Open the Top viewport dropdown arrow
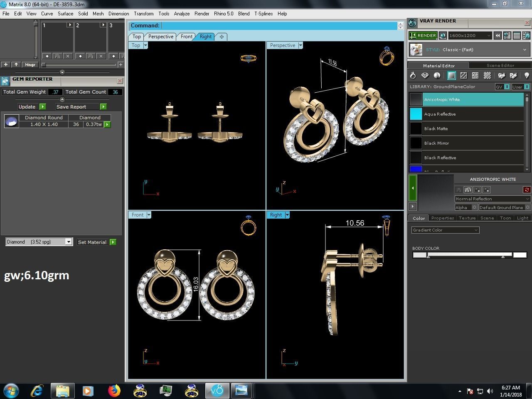The image size is (532, 399). [145, 45]
